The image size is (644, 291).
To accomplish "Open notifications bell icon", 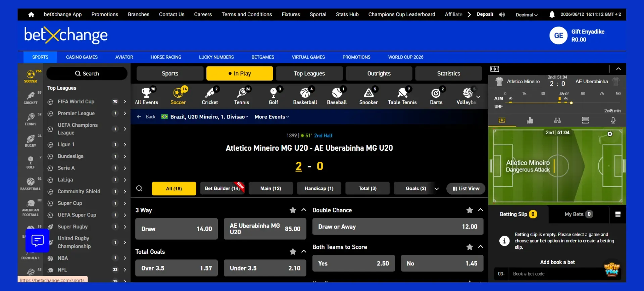I will (552, 14).
